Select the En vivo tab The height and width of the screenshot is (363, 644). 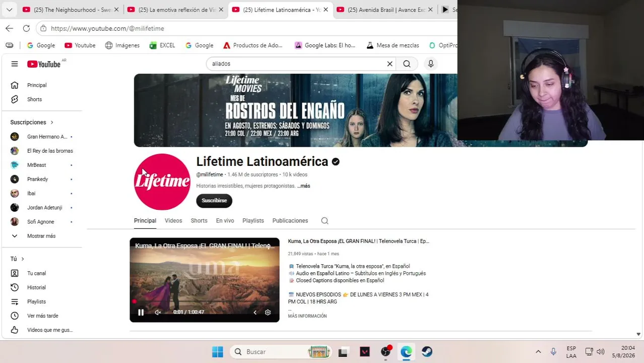point(225,221)
